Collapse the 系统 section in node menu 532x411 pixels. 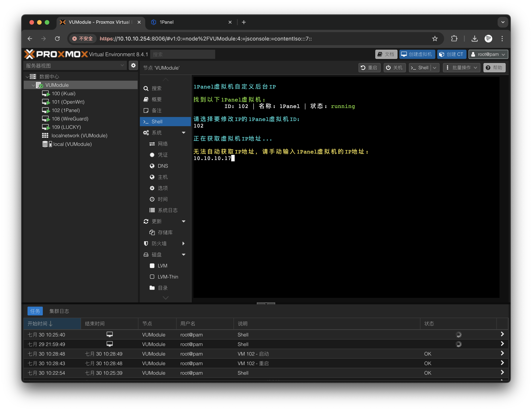pos(184,133)
